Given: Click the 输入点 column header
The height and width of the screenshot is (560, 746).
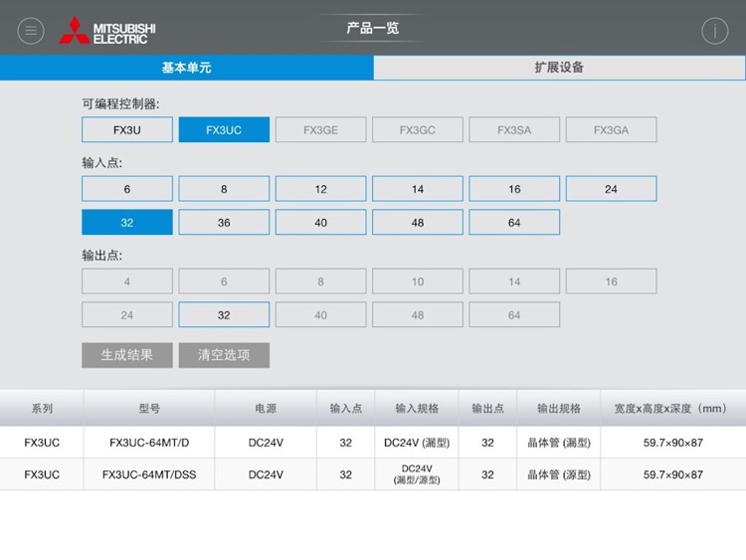Looking at the screenshot, I should point(346,408).
